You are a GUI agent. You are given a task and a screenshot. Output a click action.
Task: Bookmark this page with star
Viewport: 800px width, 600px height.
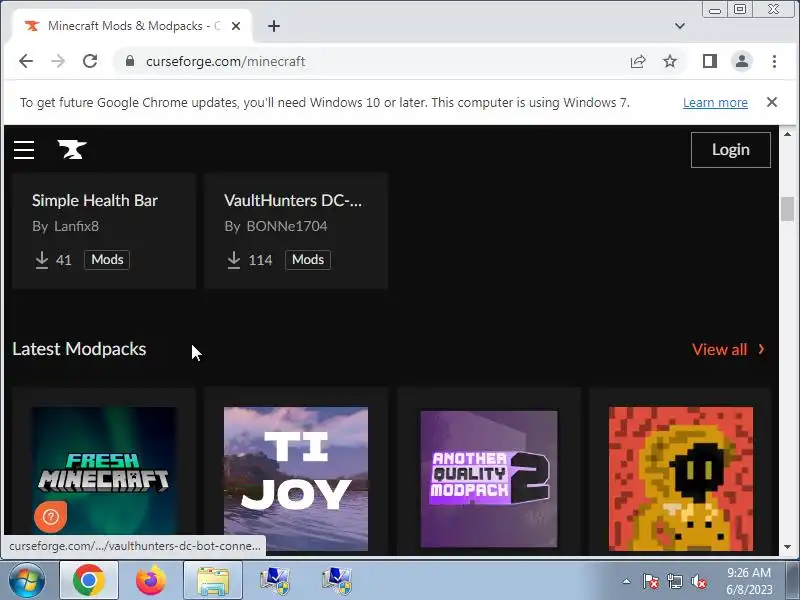coord(670,62)
